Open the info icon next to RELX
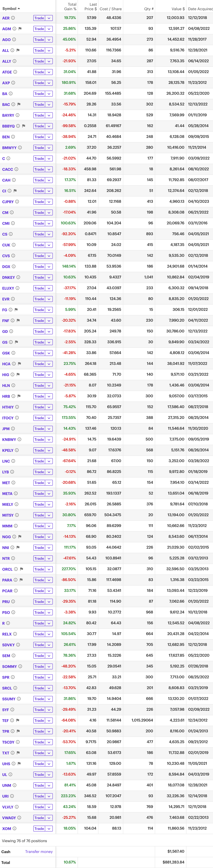The height and width of the screenshot is (868, 213). pos(15,634)
